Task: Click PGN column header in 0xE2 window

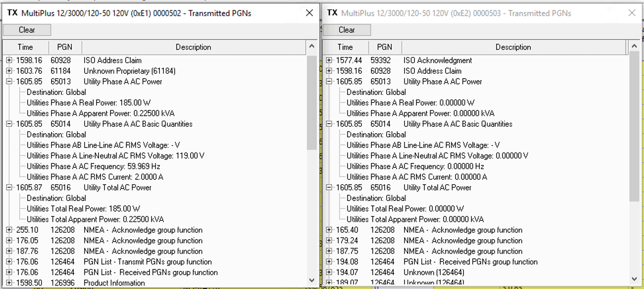Action: point(385,47)
